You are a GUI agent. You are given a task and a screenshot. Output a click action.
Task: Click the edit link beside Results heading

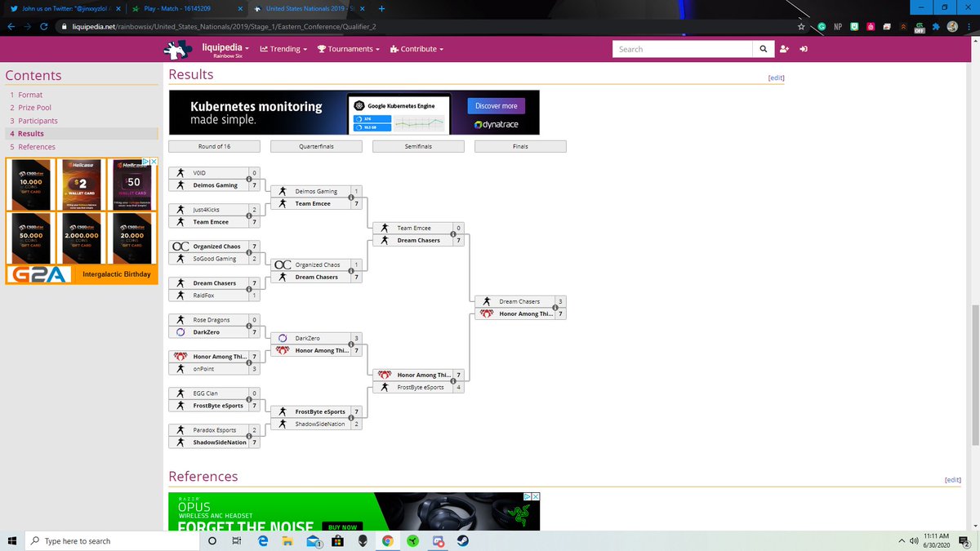tap(777, 78)
